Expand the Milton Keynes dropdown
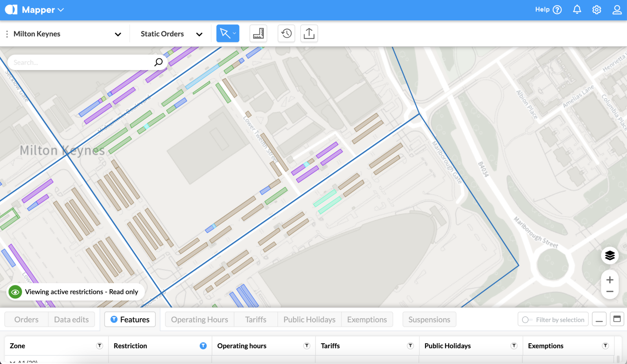The width and height of the screenshot is (627, 364). [x=118, y=34]
